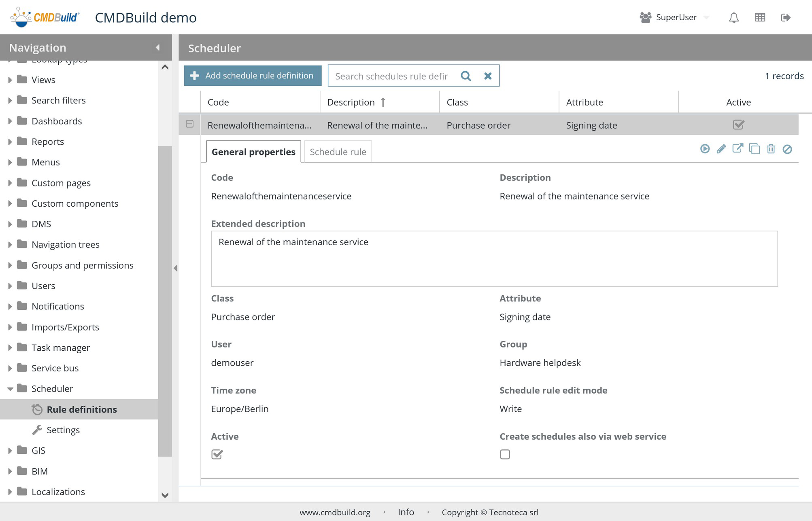Collapse the Scheduler folder in navigation
Screen dimensions: 812x521
point(10,389)
